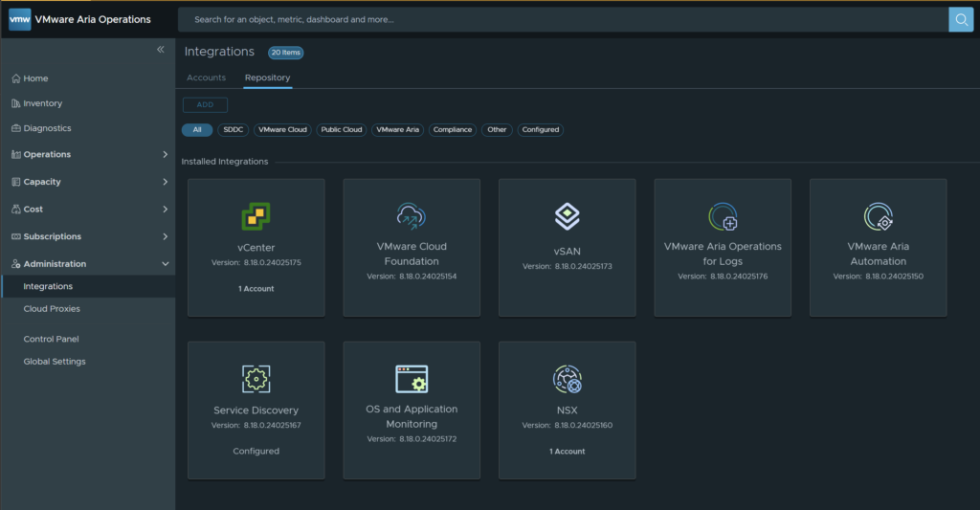Collapse the Administration menu chevron
Image resolution: width=980 pixels, height=510 pixels.
[165, 264]
